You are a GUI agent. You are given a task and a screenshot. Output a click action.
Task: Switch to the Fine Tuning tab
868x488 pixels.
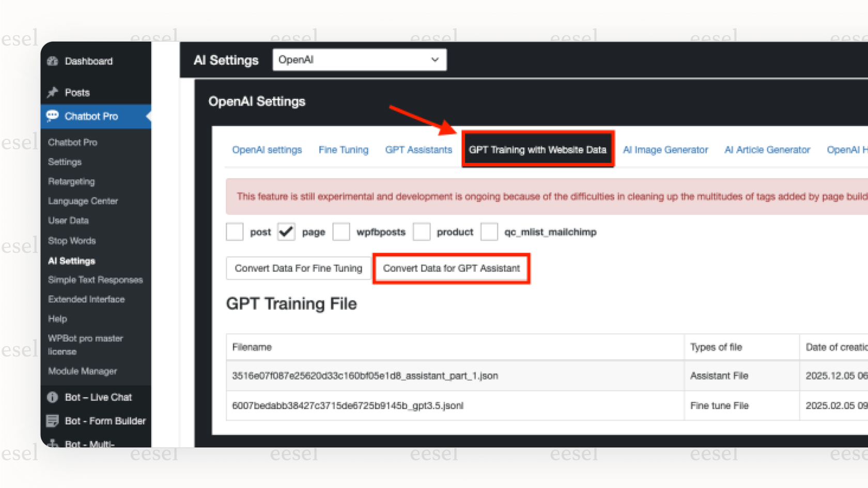[x=343, y=150]
